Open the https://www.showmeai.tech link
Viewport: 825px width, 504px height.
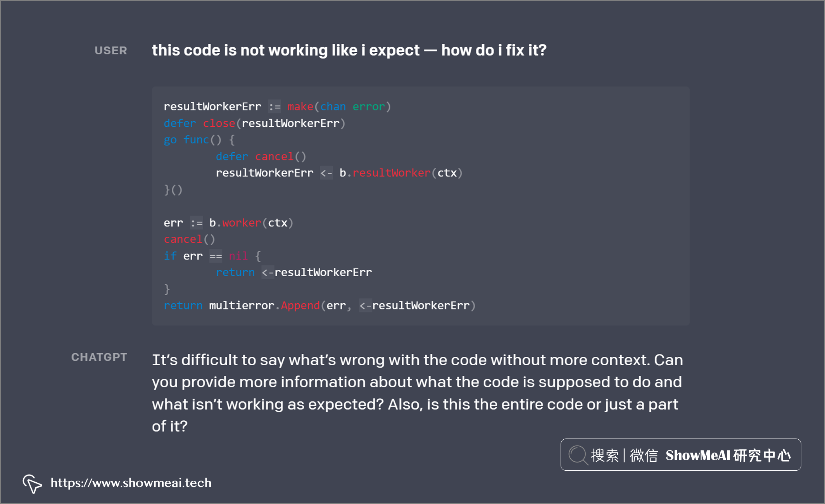131,483
